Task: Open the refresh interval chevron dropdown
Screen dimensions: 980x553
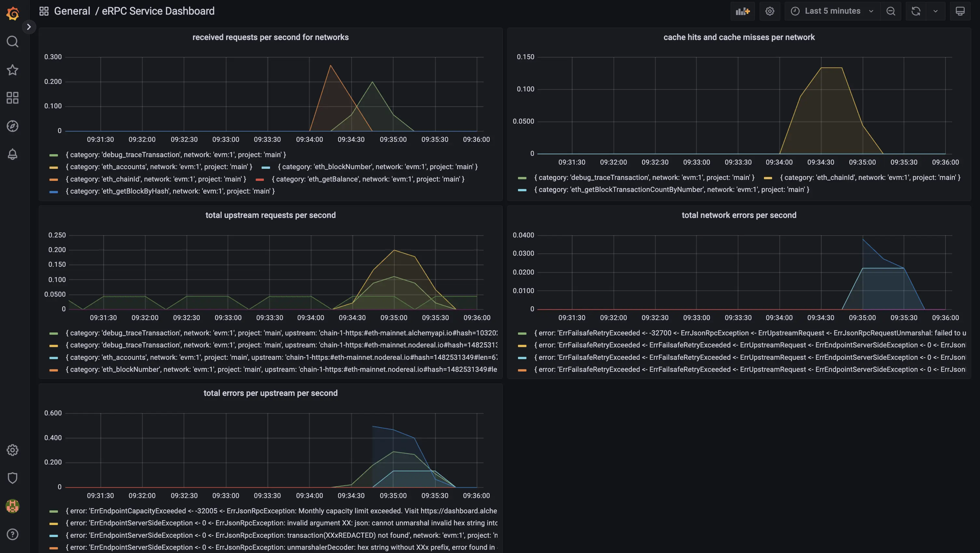Action: coord(935,11)
